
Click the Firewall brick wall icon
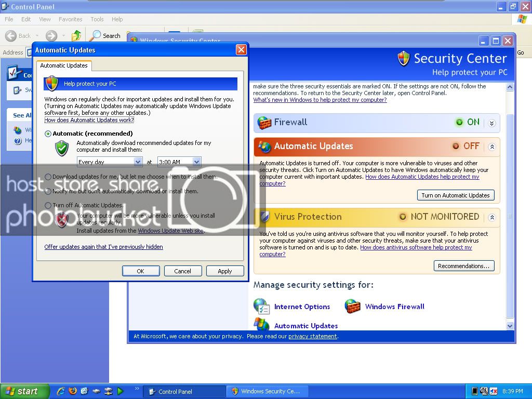264,123
